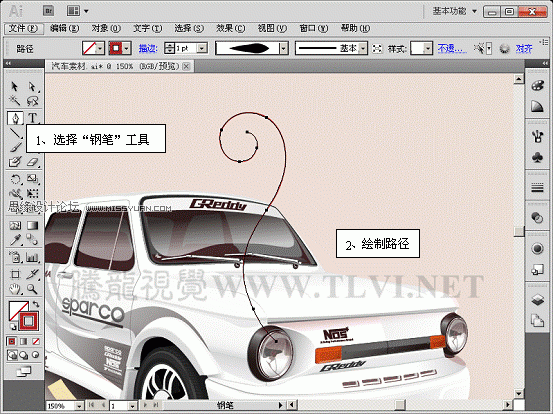Increment stroke weight stepper
553x414 pixels.
[x=170, y=45]
